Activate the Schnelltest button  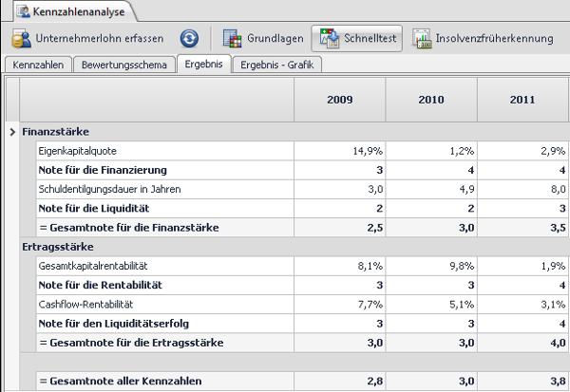coord(357,38)
